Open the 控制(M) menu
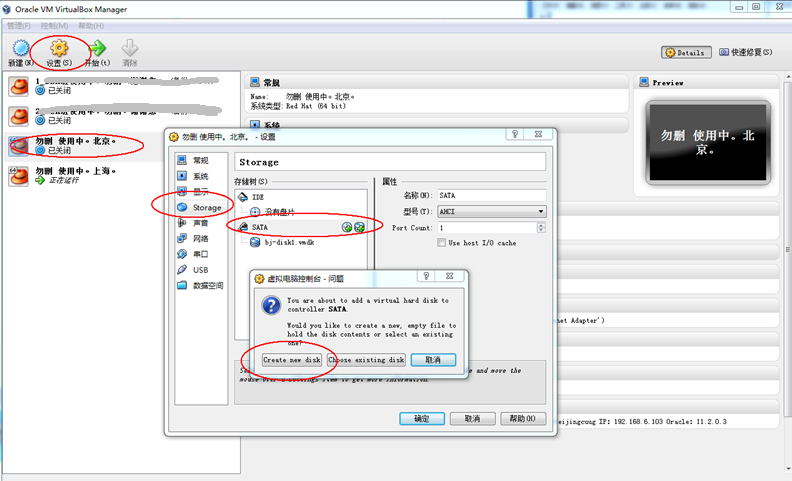Image resolution: width=792 pixels, height=481 pixels. pos(55,26)
